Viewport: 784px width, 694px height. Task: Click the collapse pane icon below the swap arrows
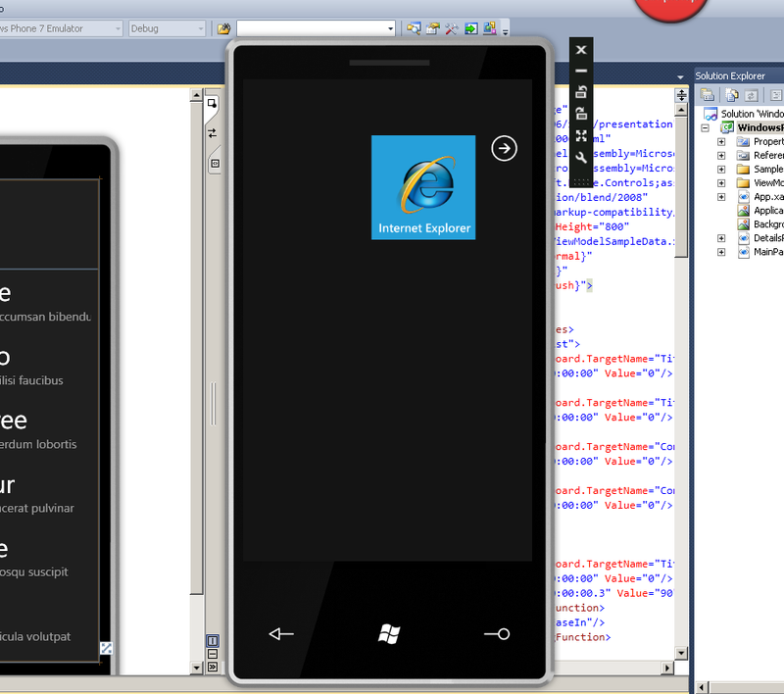coord(215,164)
